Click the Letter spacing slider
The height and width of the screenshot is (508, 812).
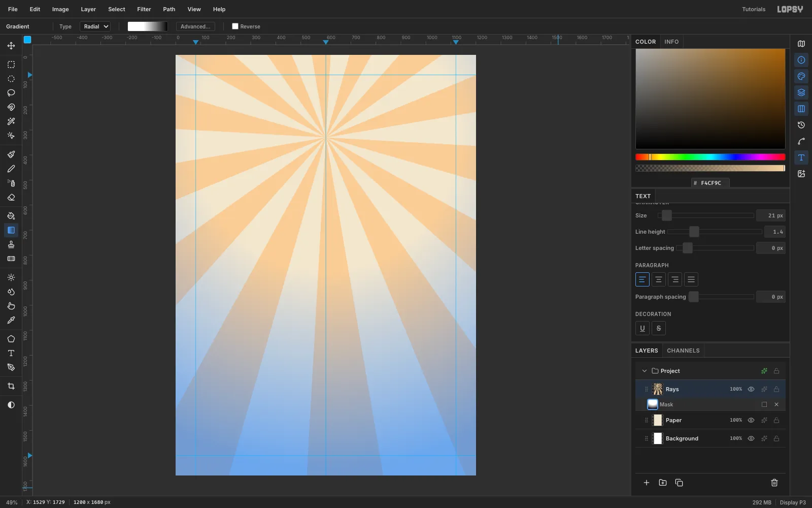coord(715,248)
